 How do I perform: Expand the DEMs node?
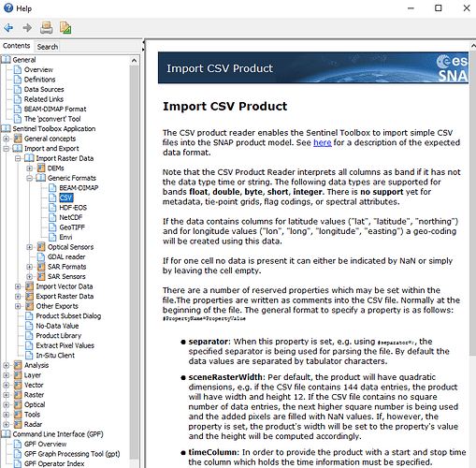point(29,168)
